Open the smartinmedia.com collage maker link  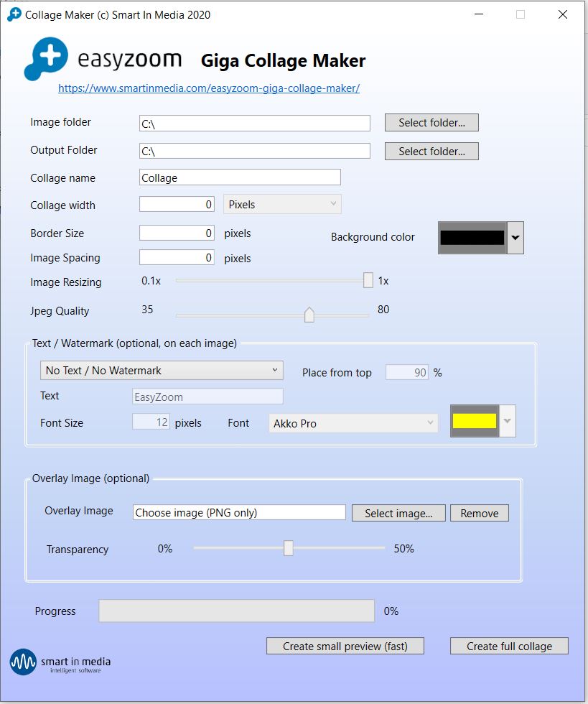(209, 88)
